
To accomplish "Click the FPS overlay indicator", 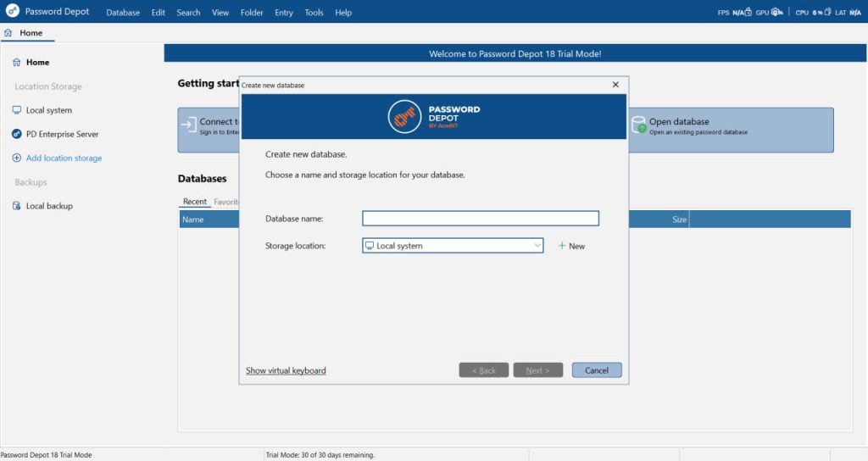I will point(734,12).
